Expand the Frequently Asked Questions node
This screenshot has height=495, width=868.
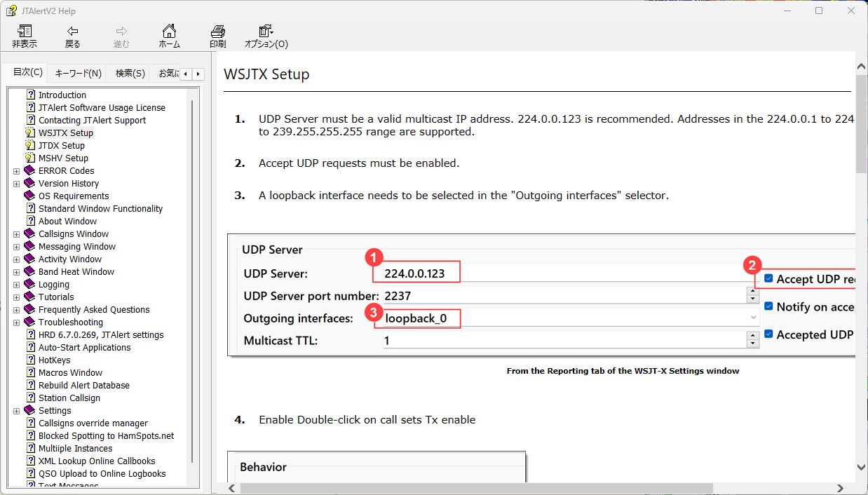[x=16, y=310]
